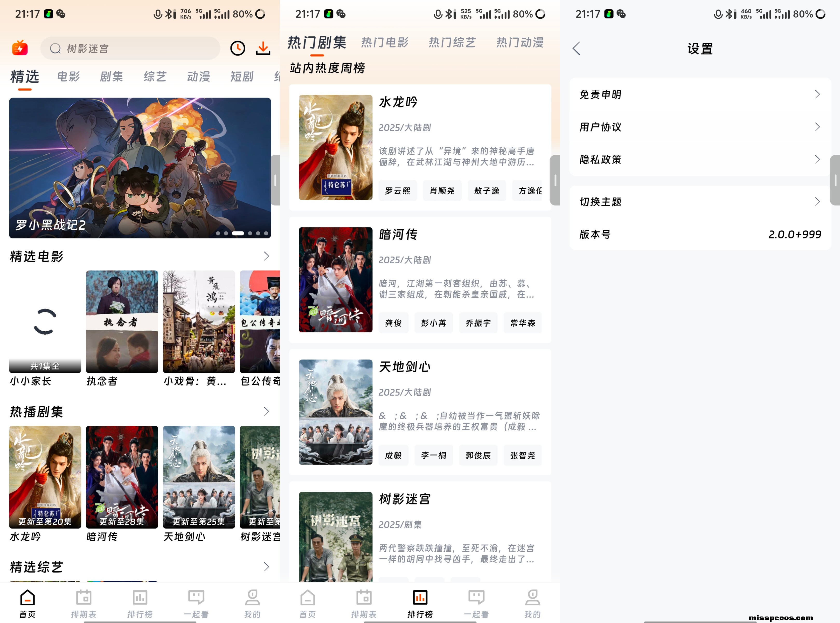Image resolution: width=840 pixels, height=623 pixels.
Task: Open watch history clock icon
Action: tap(237, 48)
